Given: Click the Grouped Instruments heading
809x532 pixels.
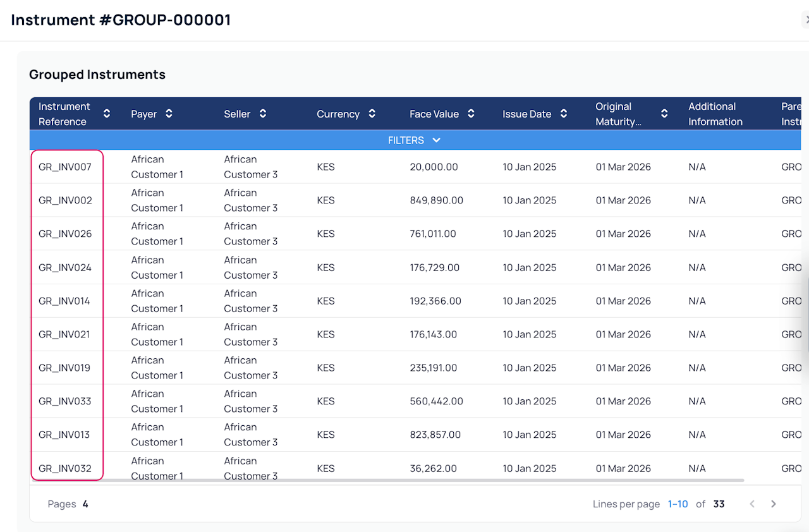Looking at the screenshot, I should point(97,75).
